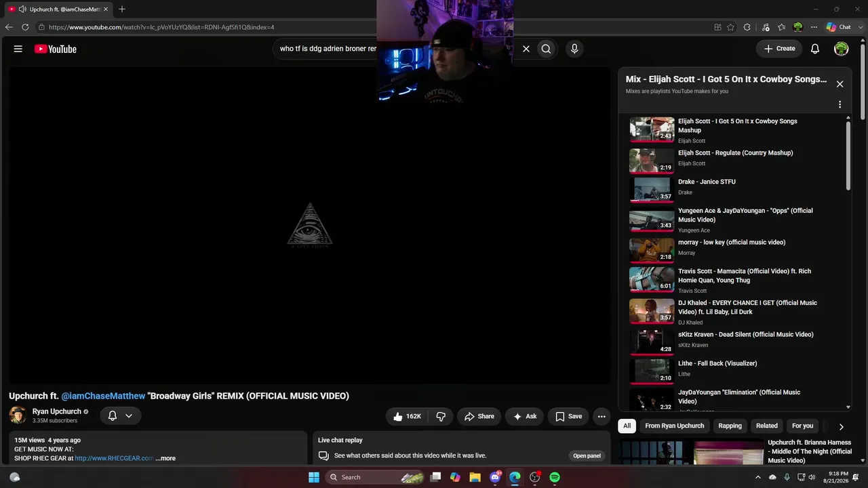Like the Broadway Girls remix video

(407, 416)
